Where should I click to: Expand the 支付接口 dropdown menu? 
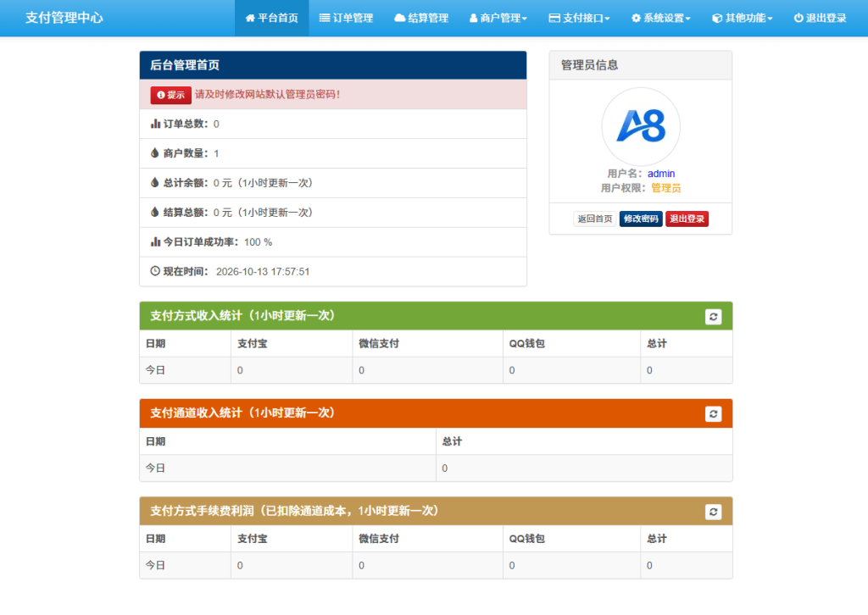tap(579, 19)
